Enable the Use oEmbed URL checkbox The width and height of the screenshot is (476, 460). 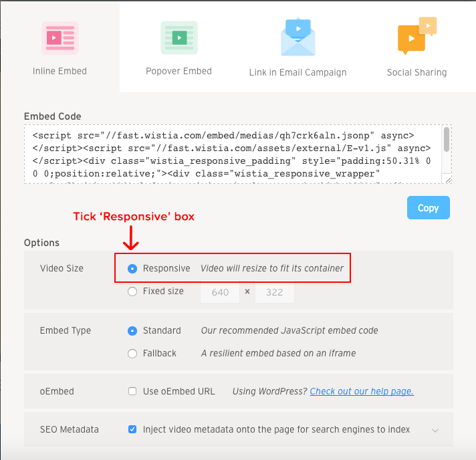[132, 391]
